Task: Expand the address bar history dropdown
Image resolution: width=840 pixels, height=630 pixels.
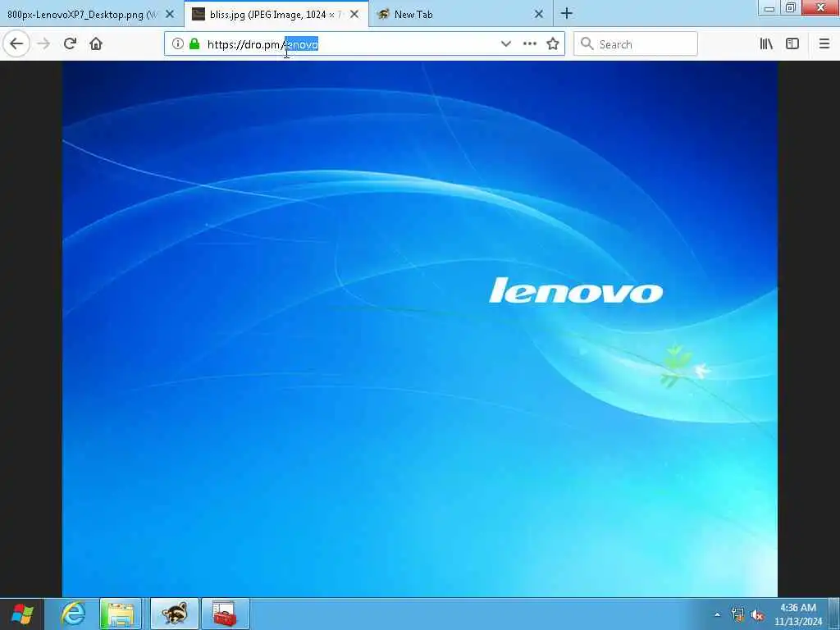Action: pyautogui.click(x=505, y=44)
